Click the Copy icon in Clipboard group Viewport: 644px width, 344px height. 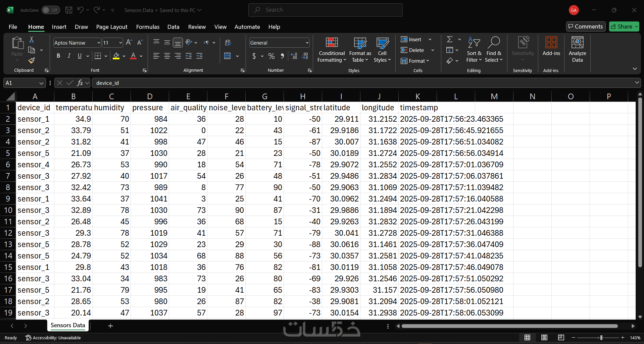32,50
